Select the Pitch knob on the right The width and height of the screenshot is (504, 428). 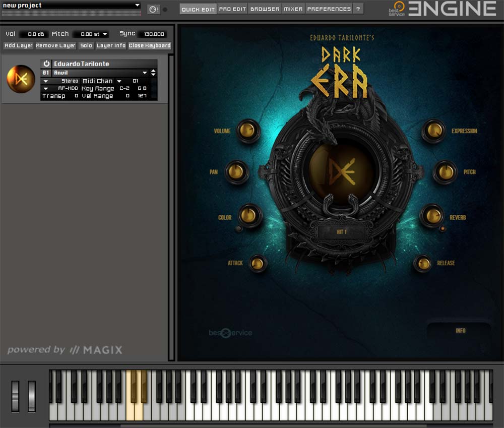coord(445,171)
